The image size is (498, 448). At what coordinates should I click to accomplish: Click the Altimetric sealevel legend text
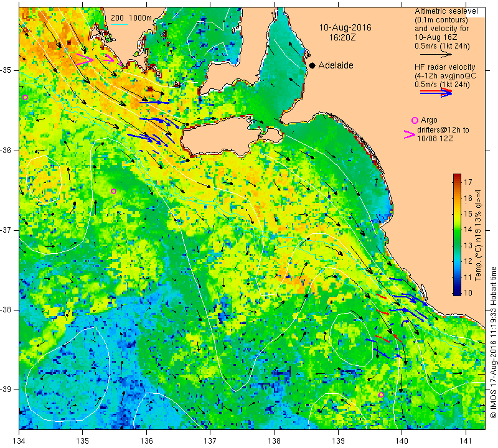(446, 11)
